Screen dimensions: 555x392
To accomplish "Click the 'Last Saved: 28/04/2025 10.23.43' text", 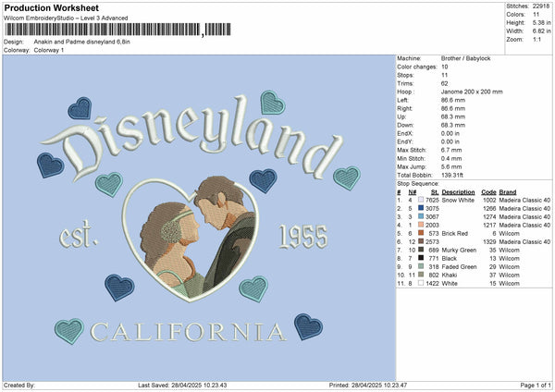I will [x=182, y=386].
